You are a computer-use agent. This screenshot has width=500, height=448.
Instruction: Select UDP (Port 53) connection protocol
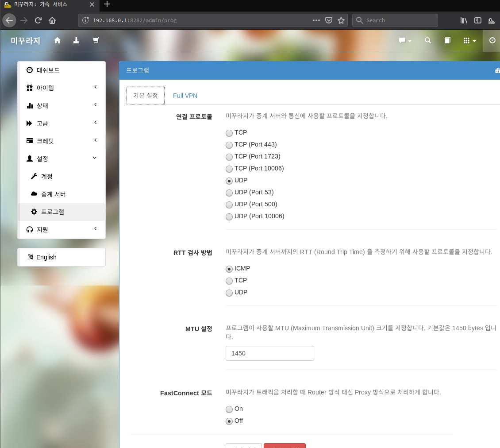(229, 193)
